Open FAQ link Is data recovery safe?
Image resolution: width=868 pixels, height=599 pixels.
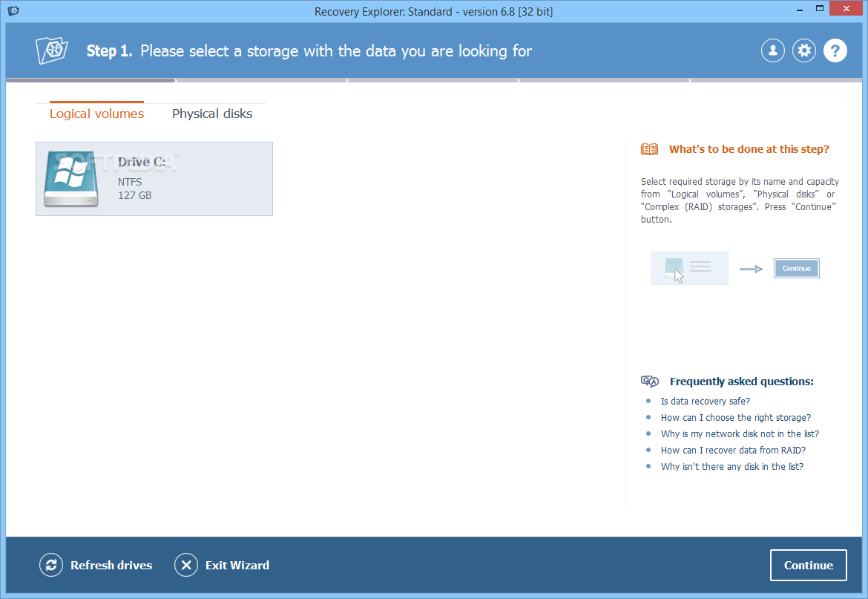706,402
